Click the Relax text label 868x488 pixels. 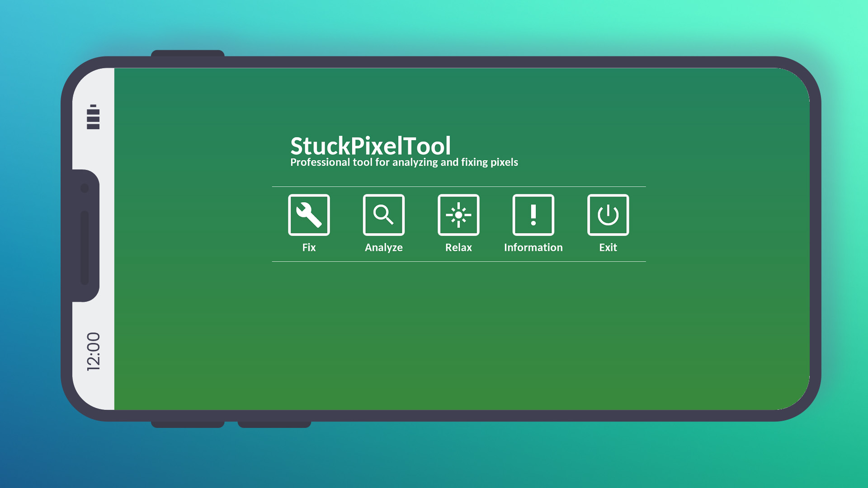[458, 247]
